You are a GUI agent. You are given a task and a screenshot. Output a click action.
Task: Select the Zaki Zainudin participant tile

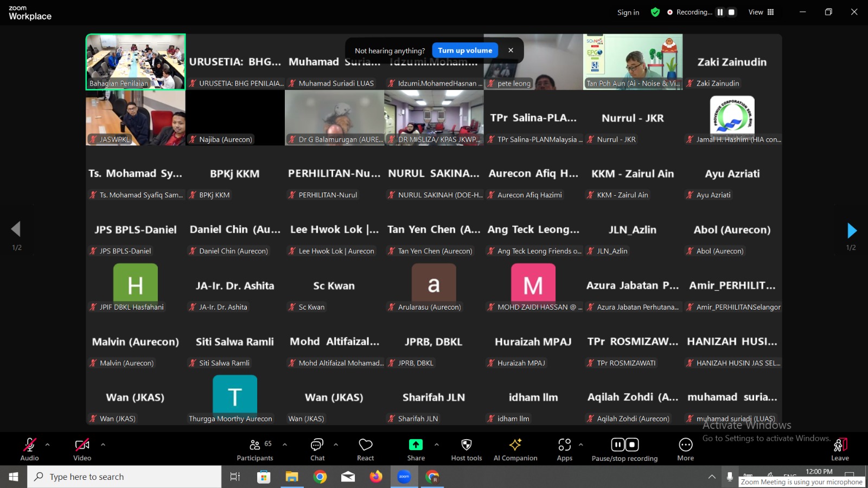click(x=732, y=62)
